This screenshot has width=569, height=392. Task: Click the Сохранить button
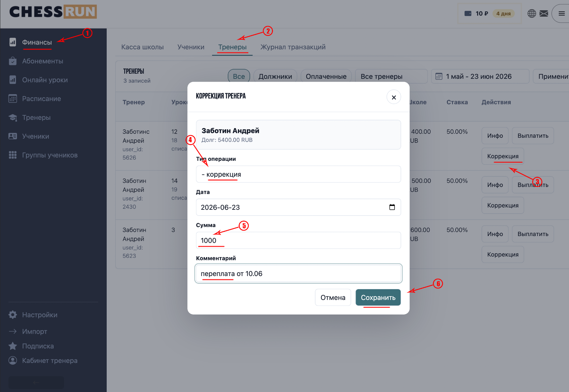(378, 298)
